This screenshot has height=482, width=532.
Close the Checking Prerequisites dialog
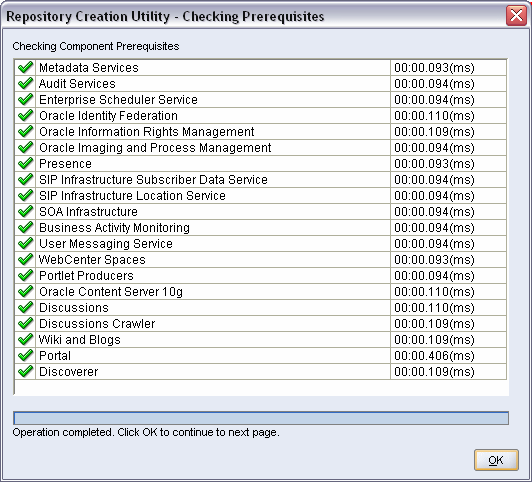point(516,16)
